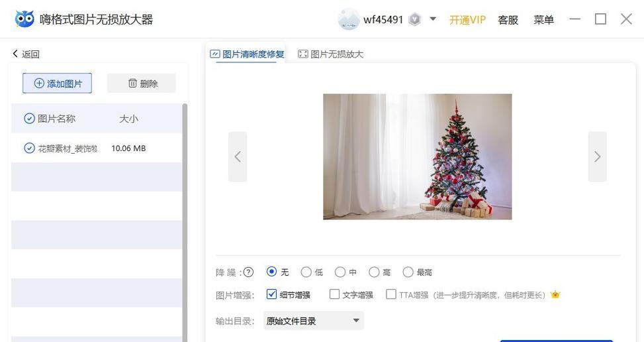This screenshot has width=644, height=342.
Task: Click the image list vertical scrollbar
Action: point(185,222)
